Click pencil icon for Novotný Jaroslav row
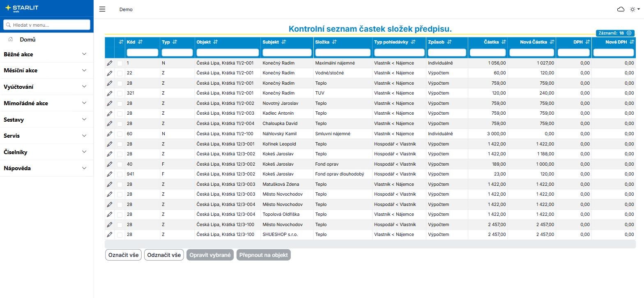The image size is (644, 298). pos(109,104)
